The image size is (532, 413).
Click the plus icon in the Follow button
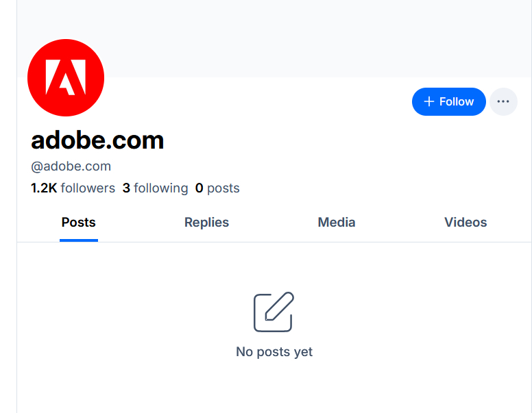pos(429,101)
